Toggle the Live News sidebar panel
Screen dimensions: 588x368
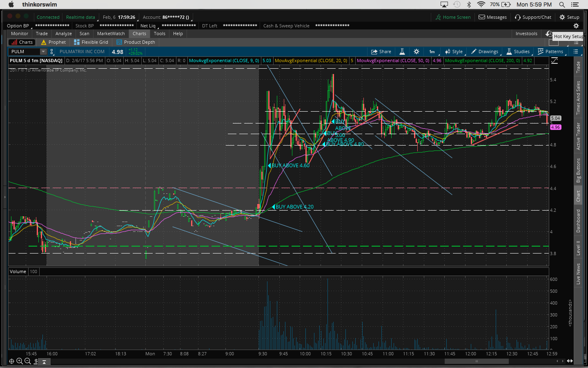point(578,274)
